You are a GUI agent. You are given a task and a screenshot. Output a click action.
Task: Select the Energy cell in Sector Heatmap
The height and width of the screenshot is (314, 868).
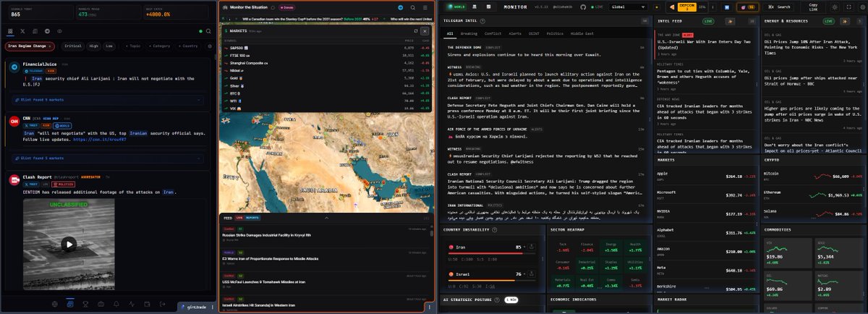click(611, 247)
